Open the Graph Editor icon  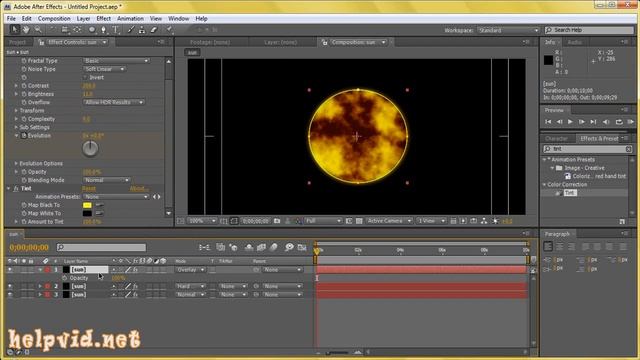click(x=302, y=247)
